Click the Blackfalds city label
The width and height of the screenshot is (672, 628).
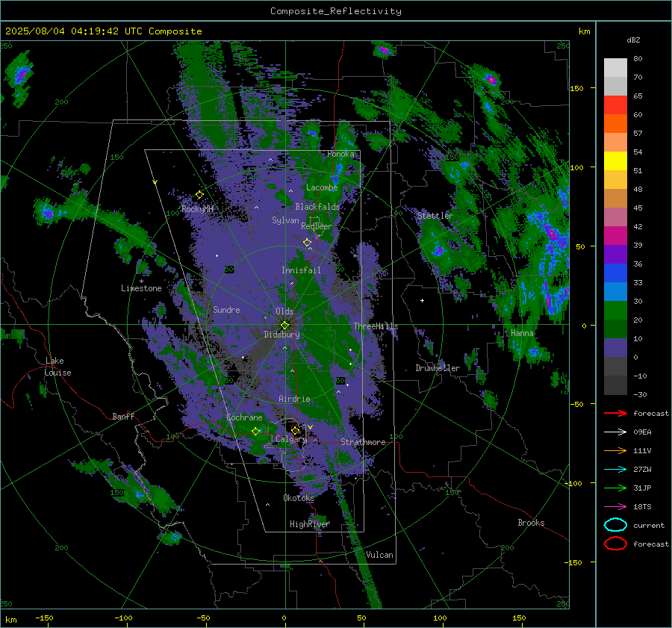click(x=317, y=207)
